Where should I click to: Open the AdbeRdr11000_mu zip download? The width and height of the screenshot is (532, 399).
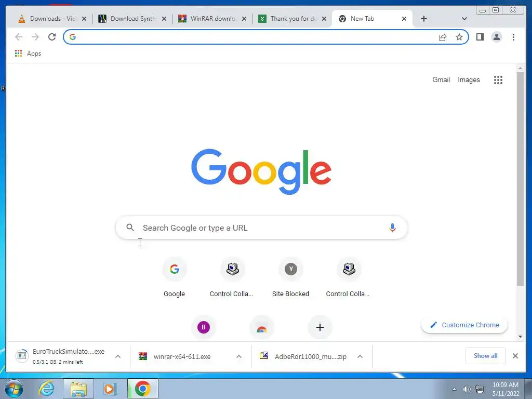pyautogui.click(x=311, y=356)
